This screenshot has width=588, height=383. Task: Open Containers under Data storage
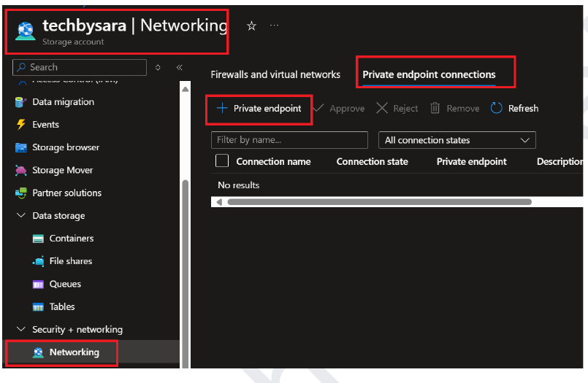(x=72, y=239)
